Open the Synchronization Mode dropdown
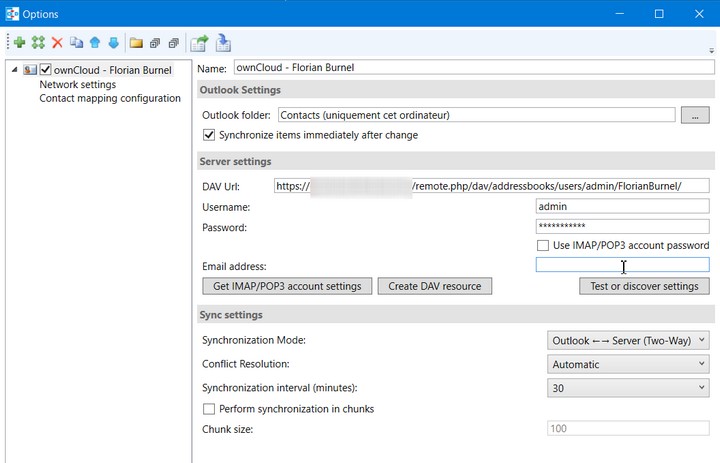The height and width of the screenshot is (463, 720). click(628, 341)
